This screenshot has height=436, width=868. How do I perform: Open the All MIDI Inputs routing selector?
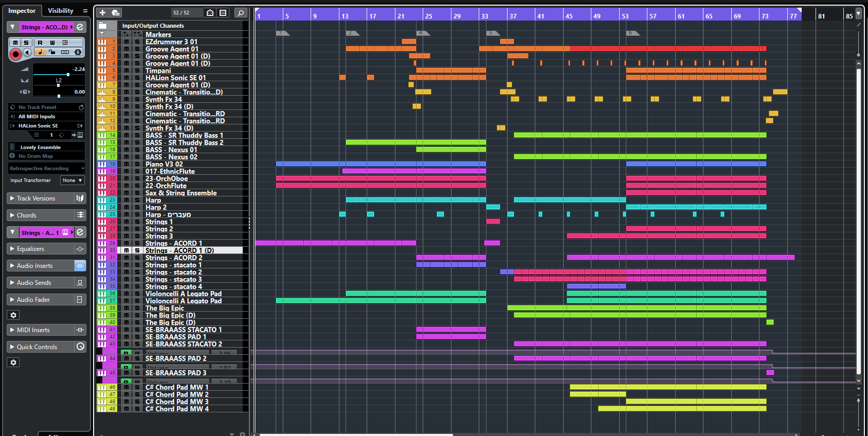46,116
